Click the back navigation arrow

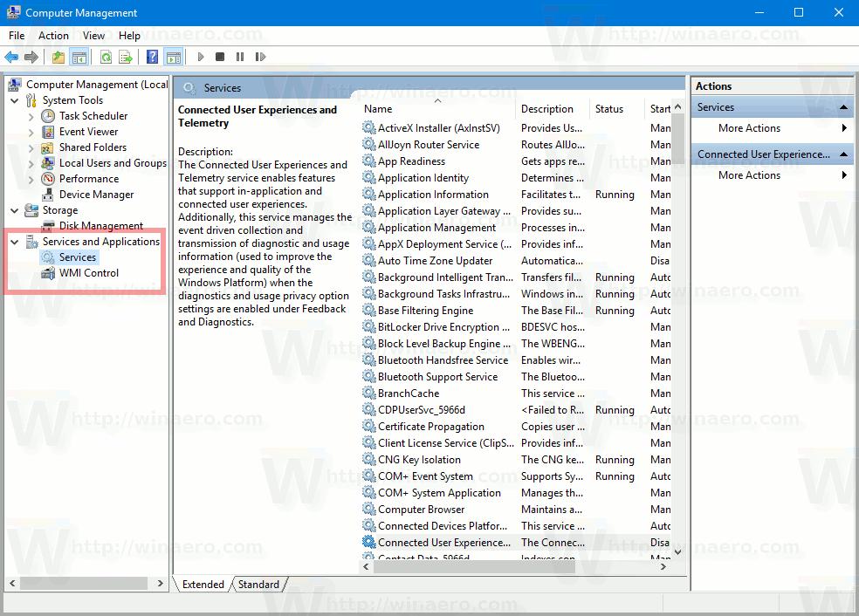click(x=11, y=56)
